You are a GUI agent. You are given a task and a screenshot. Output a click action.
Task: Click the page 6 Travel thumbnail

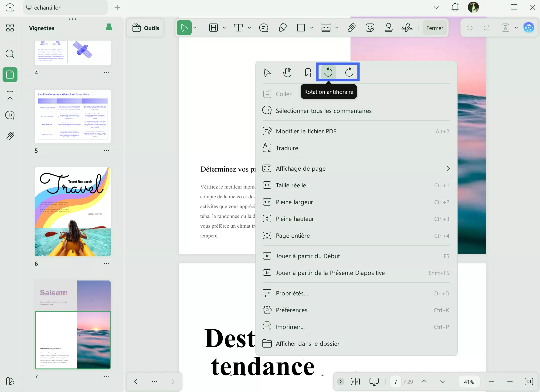pos(73,212)
